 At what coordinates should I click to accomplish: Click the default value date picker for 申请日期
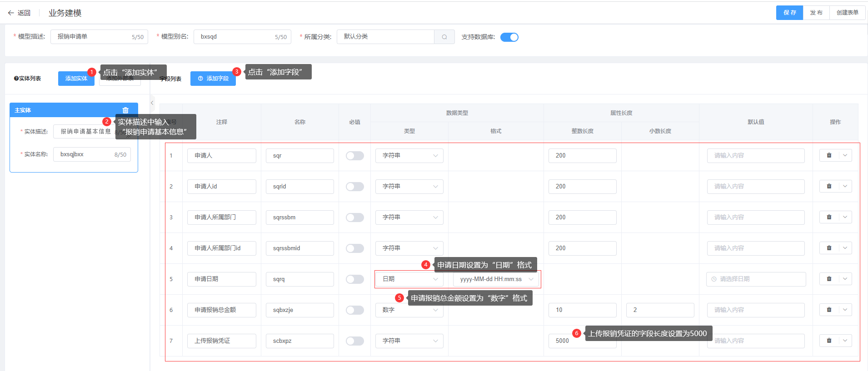[756, 279]
